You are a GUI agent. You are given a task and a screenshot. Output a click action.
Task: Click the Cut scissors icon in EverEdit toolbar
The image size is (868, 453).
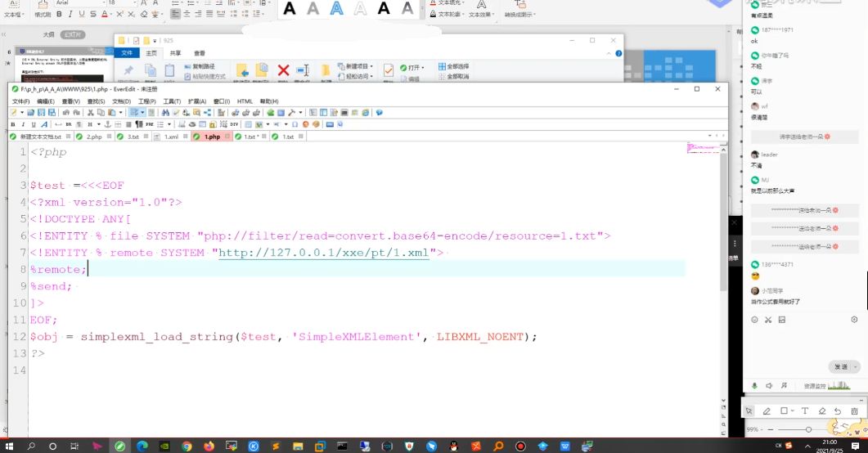[90, 112]
